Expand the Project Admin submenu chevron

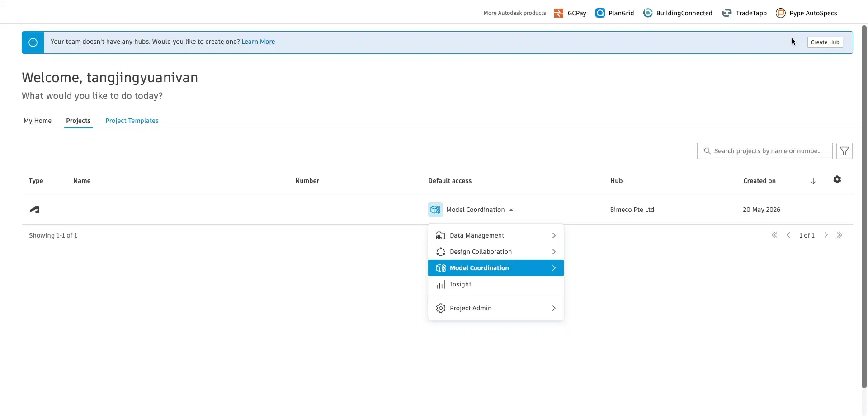pos(554,308)
